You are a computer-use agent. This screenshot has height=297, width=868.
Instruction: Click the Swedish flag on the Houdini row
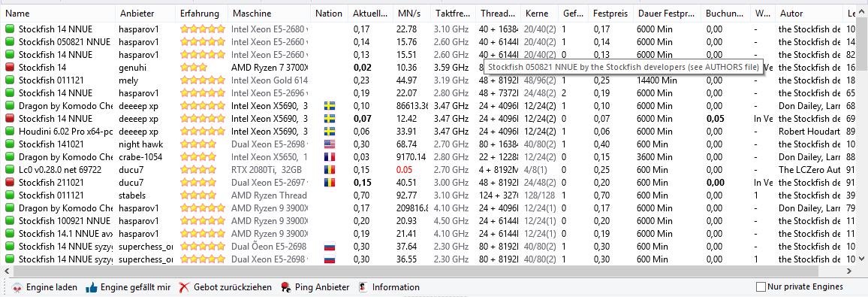tap(330, 132)
